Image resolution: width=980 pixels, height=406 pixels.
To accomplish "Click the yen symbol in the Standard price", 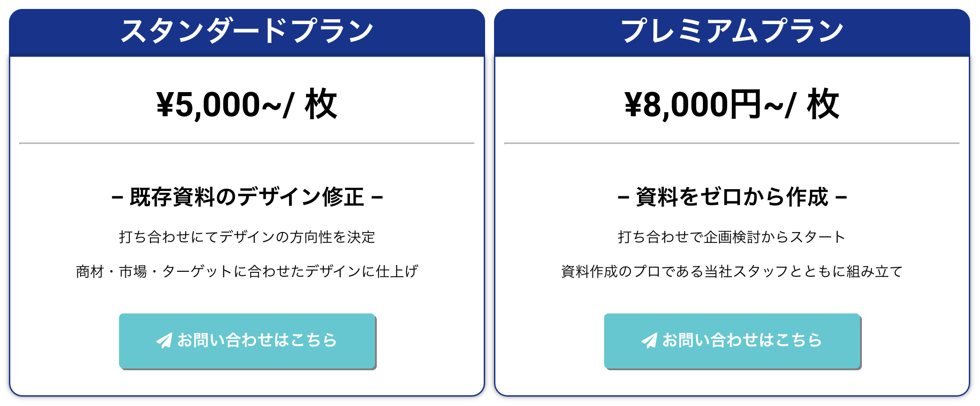I will [x=165, y=105].
